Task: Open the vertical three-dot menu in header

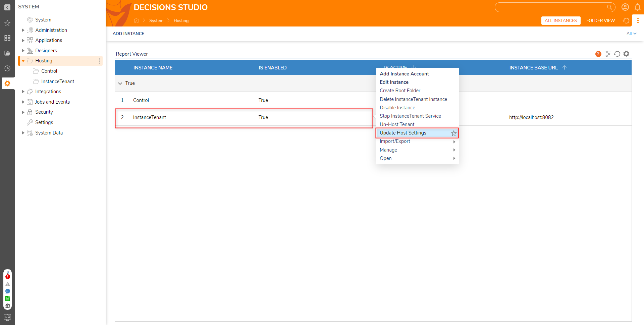Action: (638, 20)
